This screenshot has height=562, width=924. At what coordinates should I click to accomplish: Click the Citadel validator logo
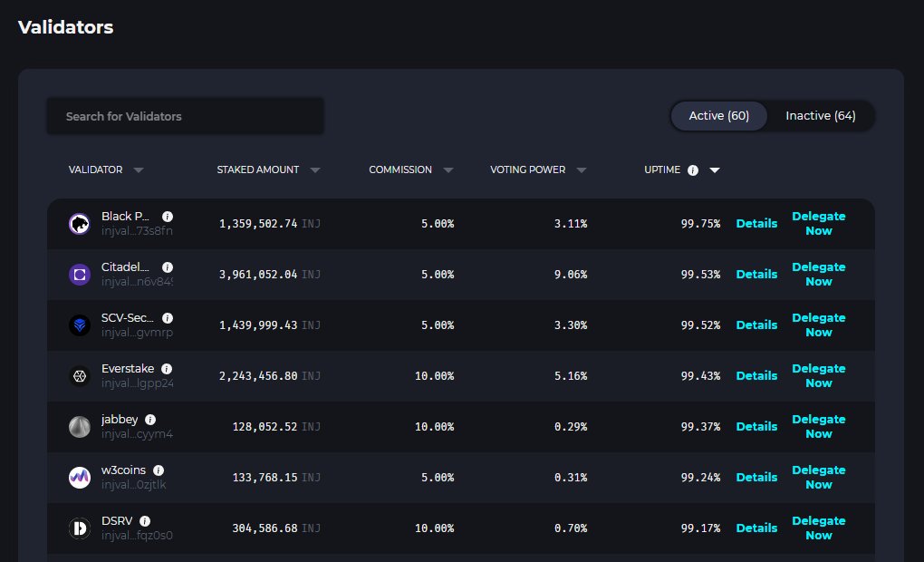tap(80, 275)
